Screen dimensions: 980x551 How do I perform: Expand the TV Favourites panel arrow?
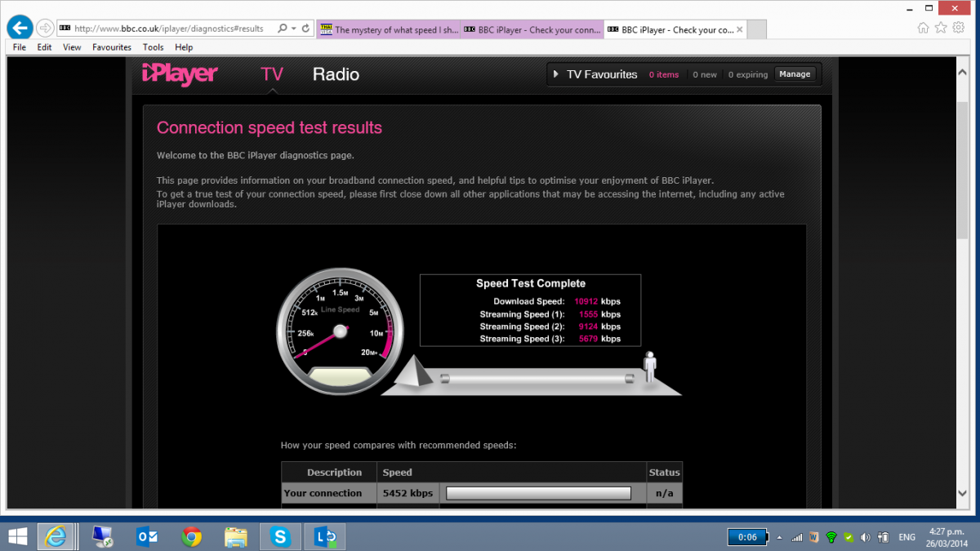click(x=556, y=74)
